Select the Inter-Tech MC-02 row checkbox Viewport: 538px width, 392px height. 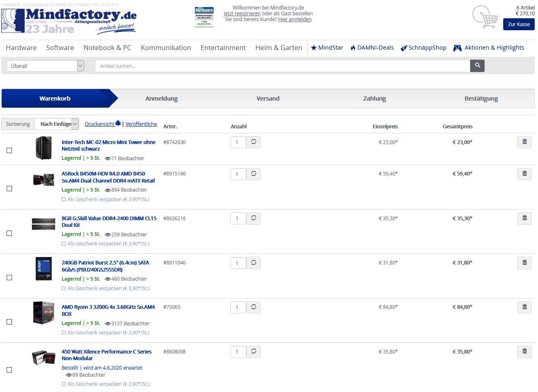[10, 151]
